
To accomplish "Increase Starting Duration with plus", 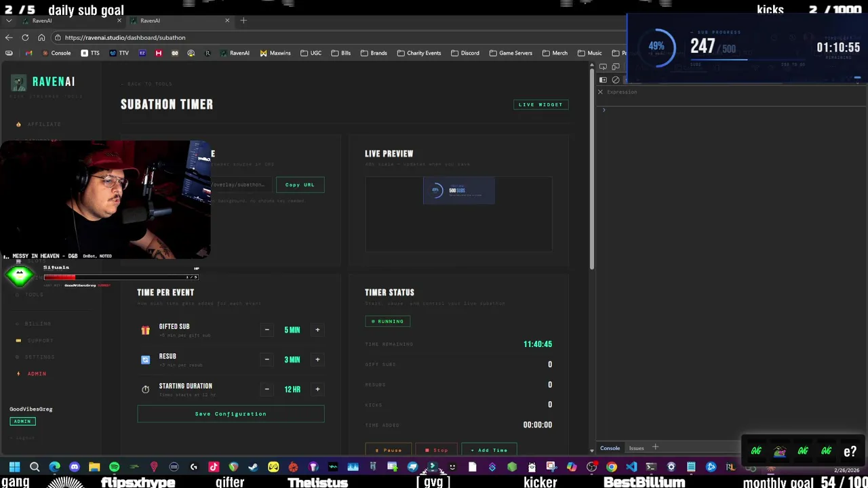I will pyautogui.click(x=317, y=389).
